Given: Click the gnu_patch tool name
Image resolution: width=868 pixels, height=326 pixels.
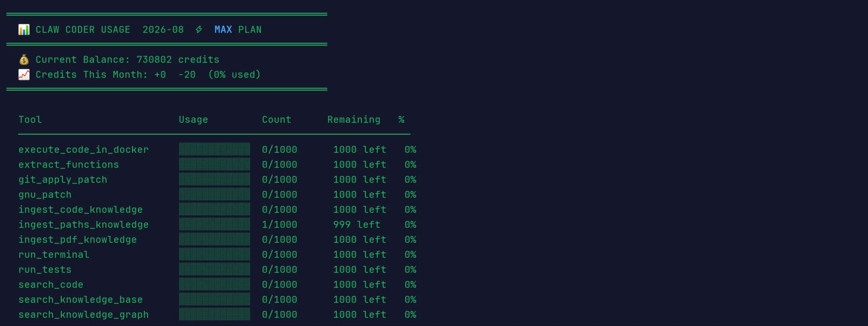Looking at the screenshot, I should tap(45, 195).
